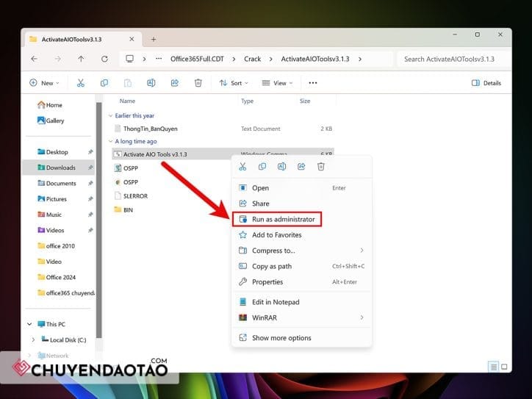This screenshot has height=399, width=532.
Task: Click the Copy icon in context menu
Action: point(262,167)
